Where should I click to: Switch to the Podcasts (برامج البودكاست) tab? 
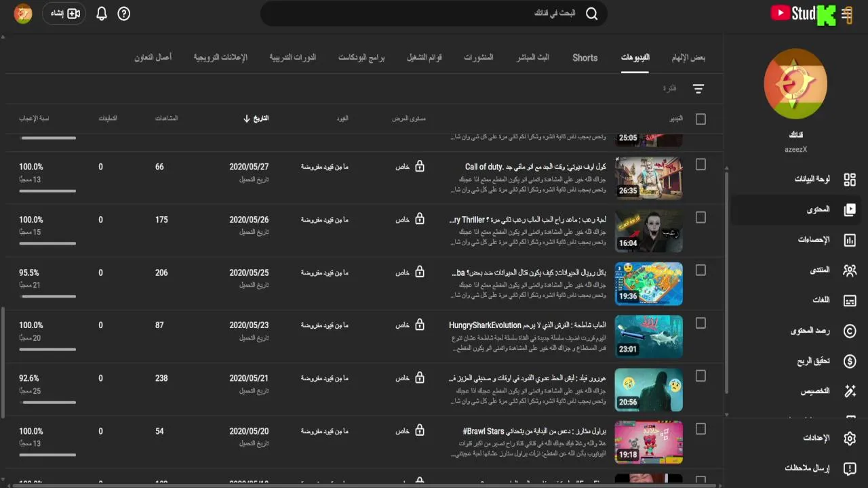click(361, 58)
